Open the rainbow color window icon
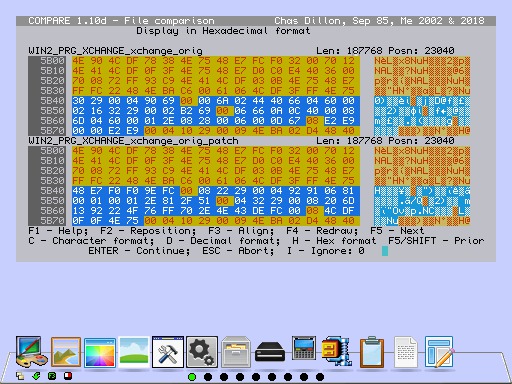This screenshot has width=512, height=384. [x=100, y=352]
